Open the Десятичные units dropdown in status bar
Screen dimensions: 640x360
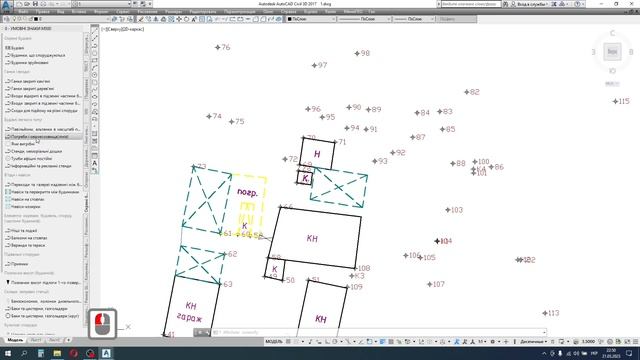pyautogui.click(x=533, y=341)
